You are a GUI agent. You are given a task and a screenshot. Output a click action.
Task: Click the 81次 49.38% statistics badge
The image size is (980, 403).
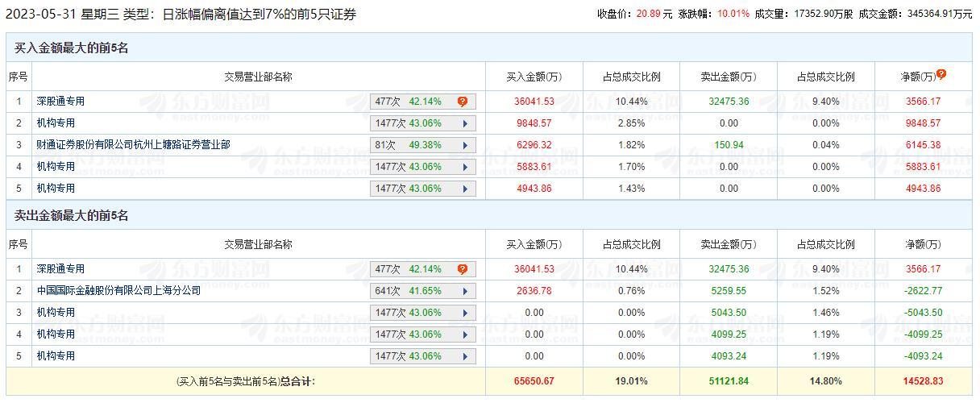coord(408,146)
